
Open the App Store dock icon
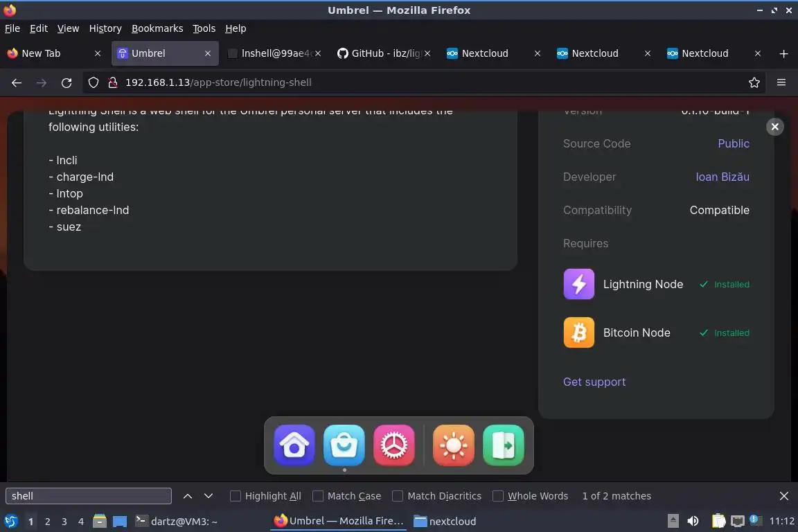(344, 445)
